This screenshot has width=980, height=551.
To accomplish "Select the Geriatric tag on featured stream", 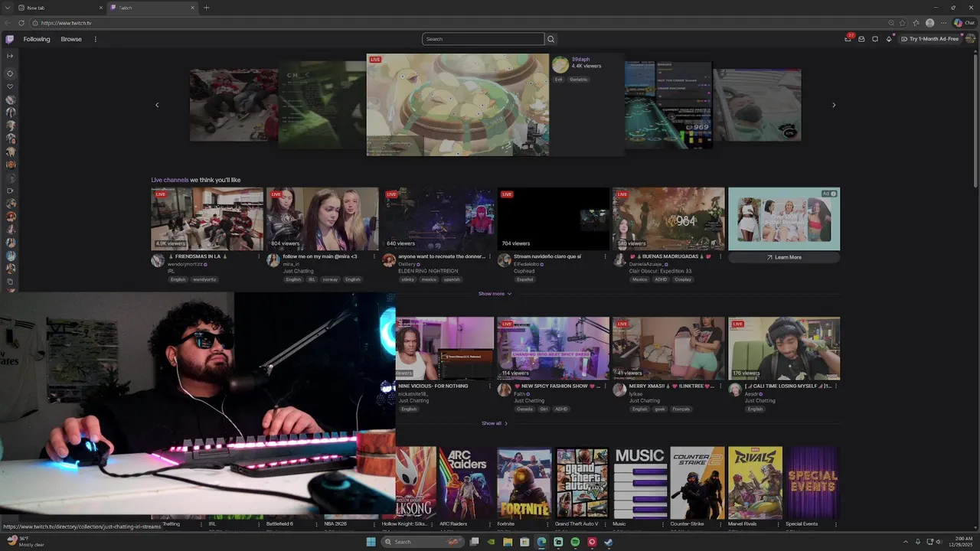I will [x=579, y=80].
